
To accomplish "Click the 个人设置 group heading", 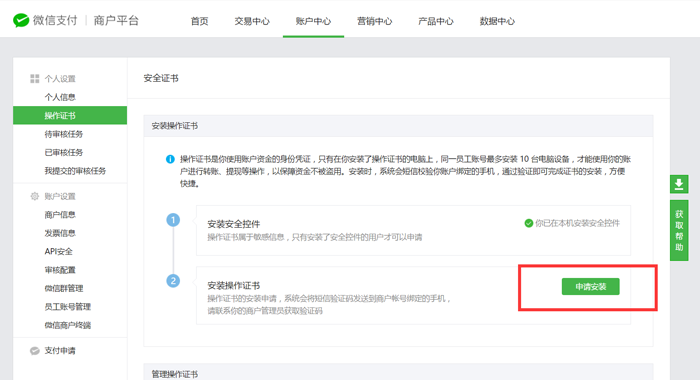I will (x=60, y=79).
